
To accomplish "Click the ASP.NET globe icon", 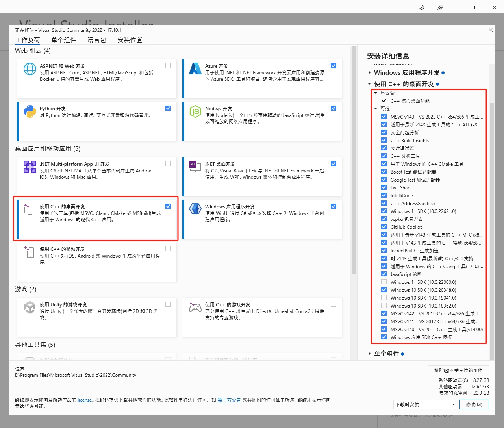I will [30, 69].
